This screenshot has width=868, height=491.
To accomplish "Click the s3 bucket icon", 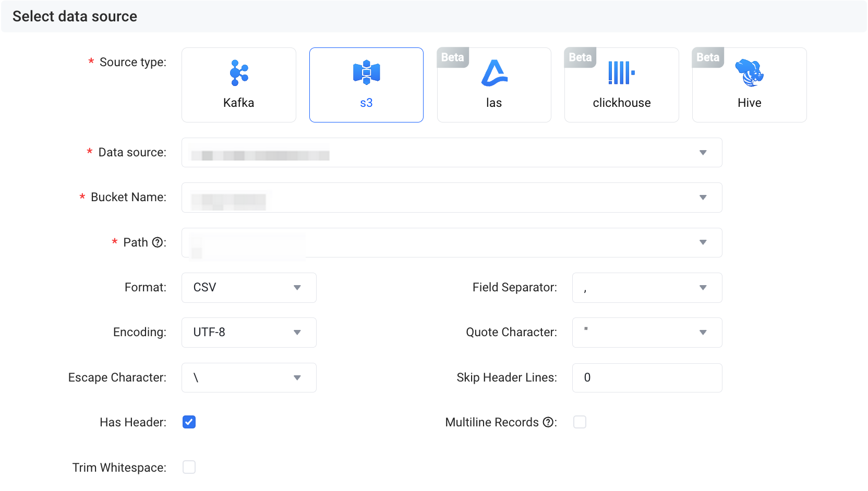I will click(x=366, y=72).
